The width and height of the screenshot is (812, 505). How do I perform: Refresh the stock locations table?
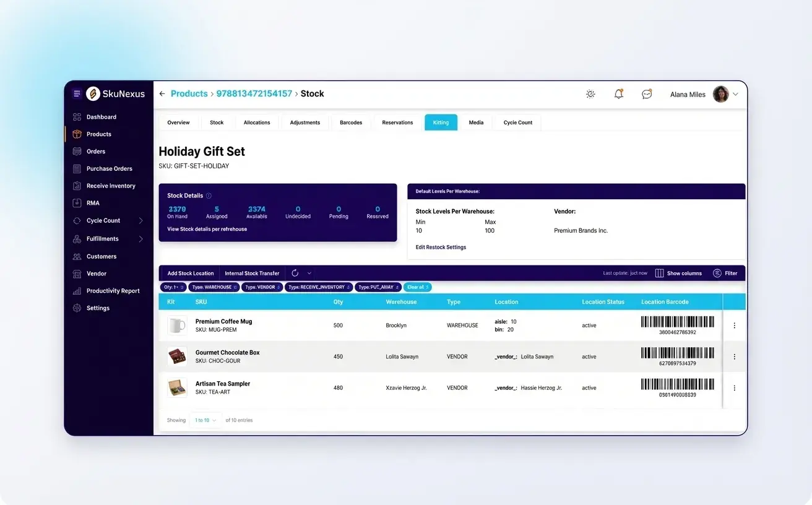(294, 272)
